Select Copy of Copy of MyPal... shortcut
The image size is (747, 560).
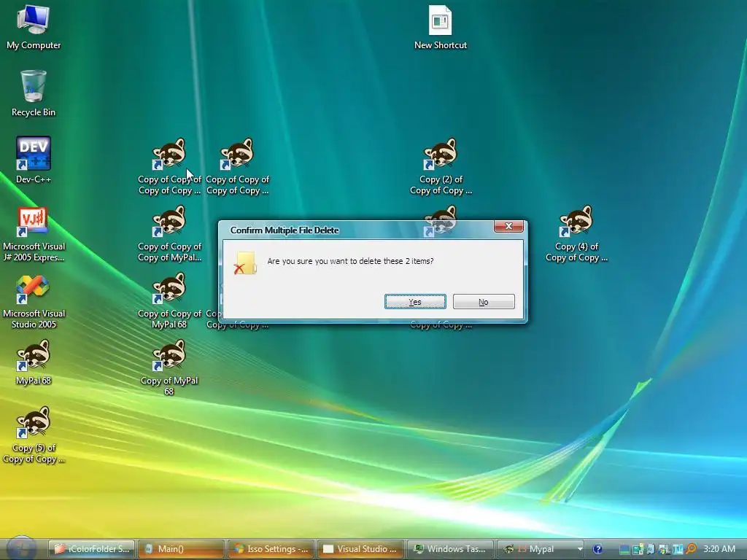[x=169, y=234]
